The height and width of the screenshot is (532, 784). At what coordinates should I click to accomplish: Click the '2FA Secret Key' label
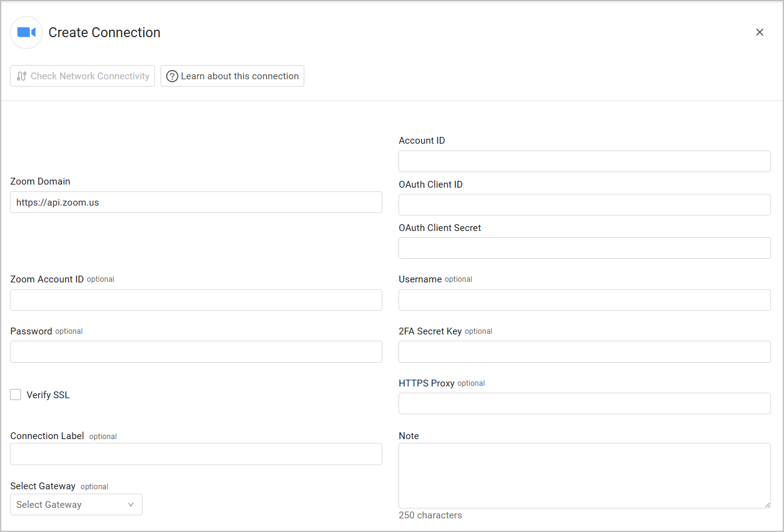430,331
